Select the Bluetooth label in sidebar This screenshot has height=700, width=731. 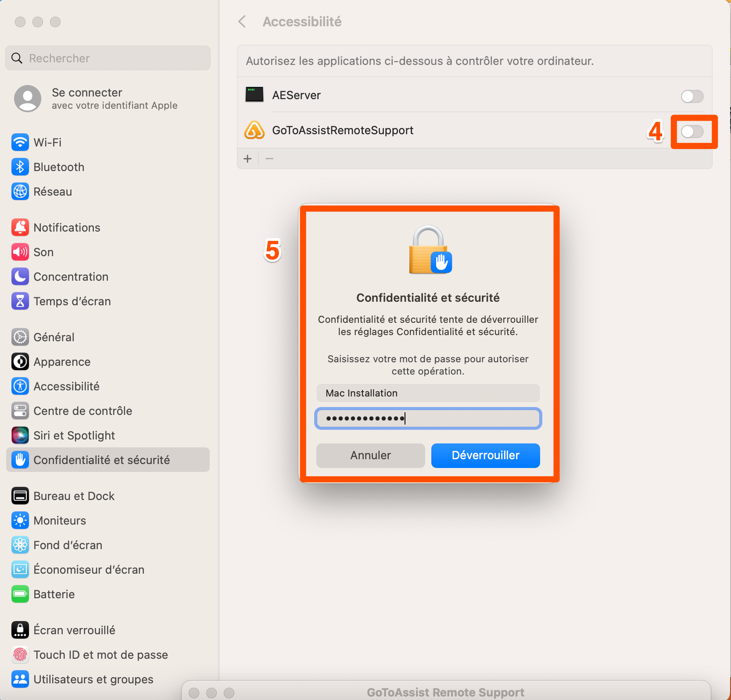[59, 167]
